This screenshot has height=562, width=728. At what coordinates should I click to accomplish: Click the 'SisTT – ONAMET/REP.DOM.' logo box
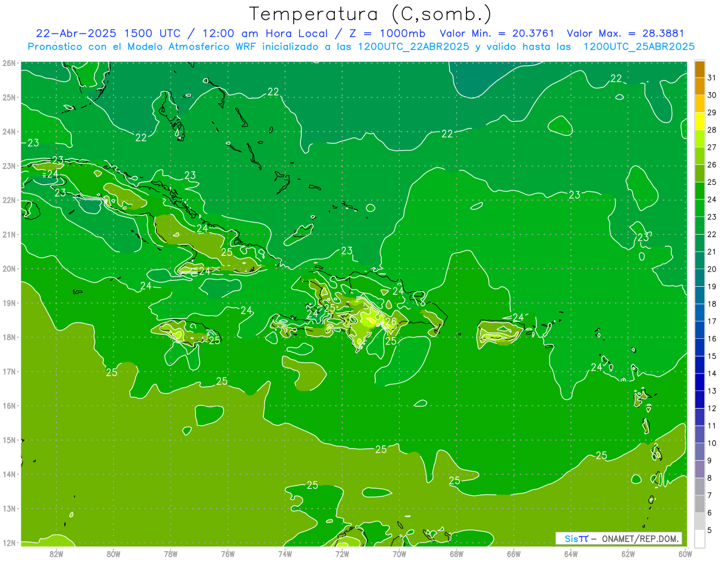click(x=619, y=538)
